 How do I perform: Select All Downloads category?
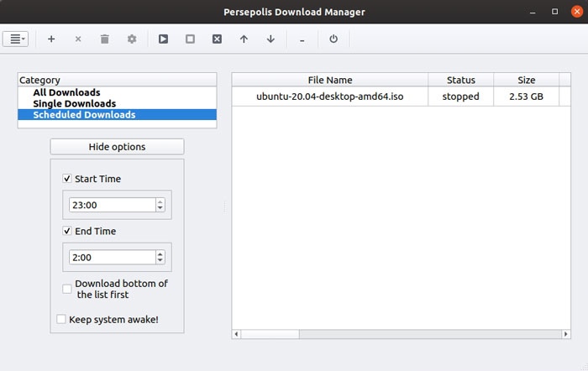(x=117, y=92)
